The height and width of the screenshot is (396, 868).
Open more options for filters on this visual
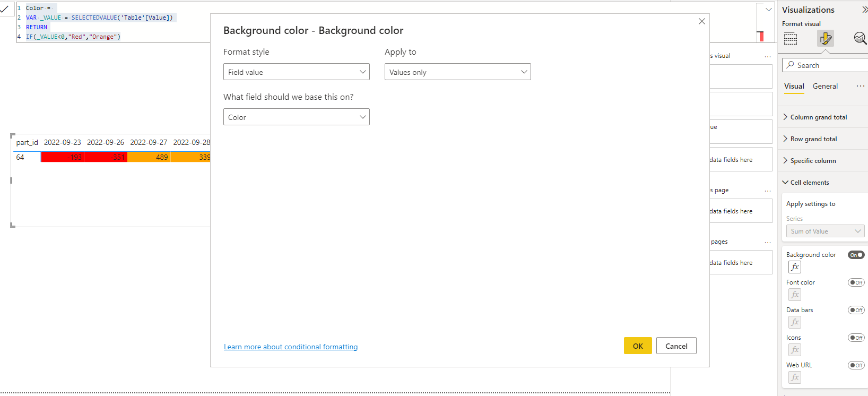[x=768, y=56]
